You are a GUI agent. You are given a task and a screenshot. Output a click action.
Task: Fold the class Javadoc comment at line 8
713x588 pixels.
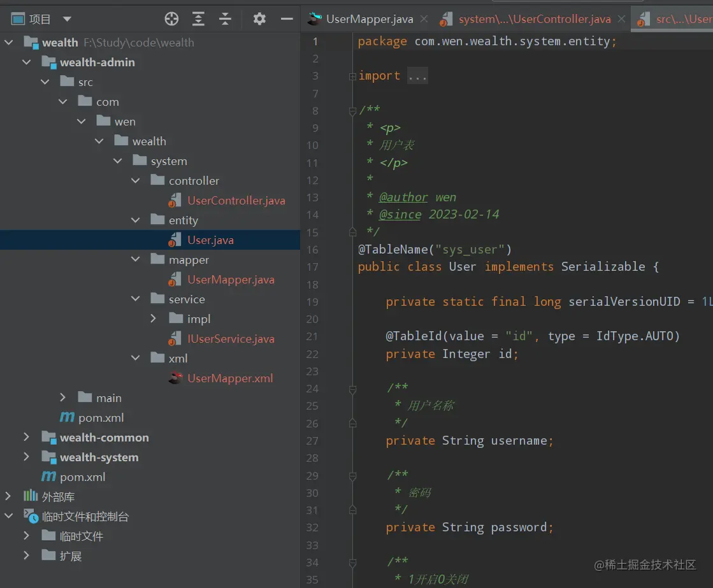click(352, 111)
